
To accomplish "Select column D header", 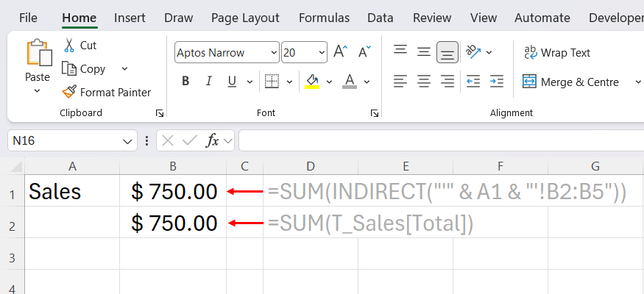I will click(311, 165).
